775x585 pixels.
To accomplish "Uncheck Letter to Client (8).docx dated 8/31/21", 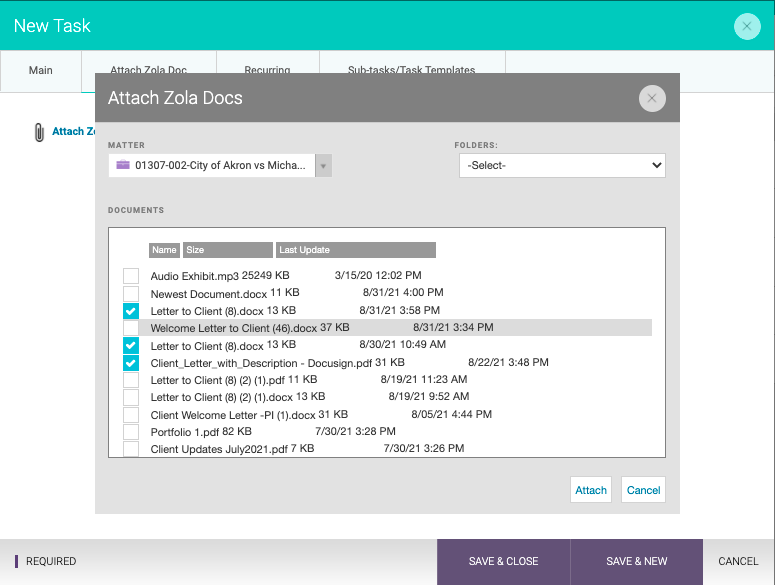I will (x=131, y=311).
